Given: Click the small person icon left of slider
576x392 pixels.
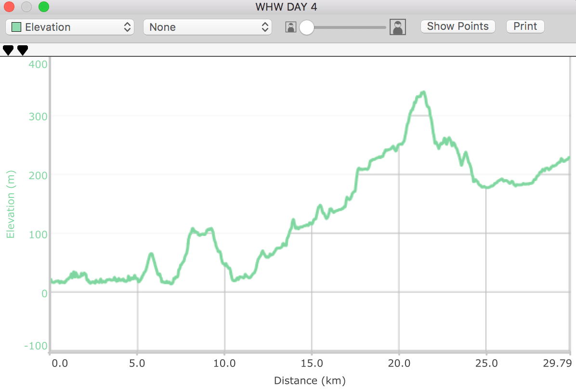Looking at the screenshot, I should [x=290, y=27].
